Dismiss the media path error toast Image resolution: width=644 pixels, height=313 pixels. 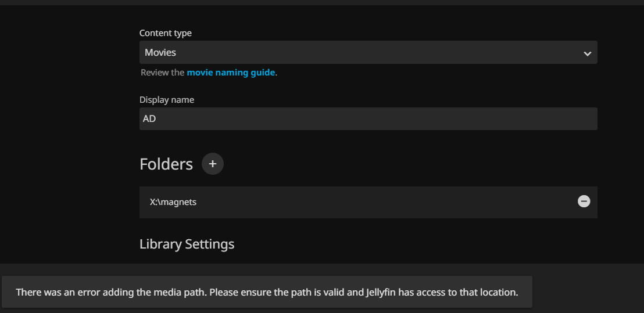pyautogui.click(x=266, y=292)
